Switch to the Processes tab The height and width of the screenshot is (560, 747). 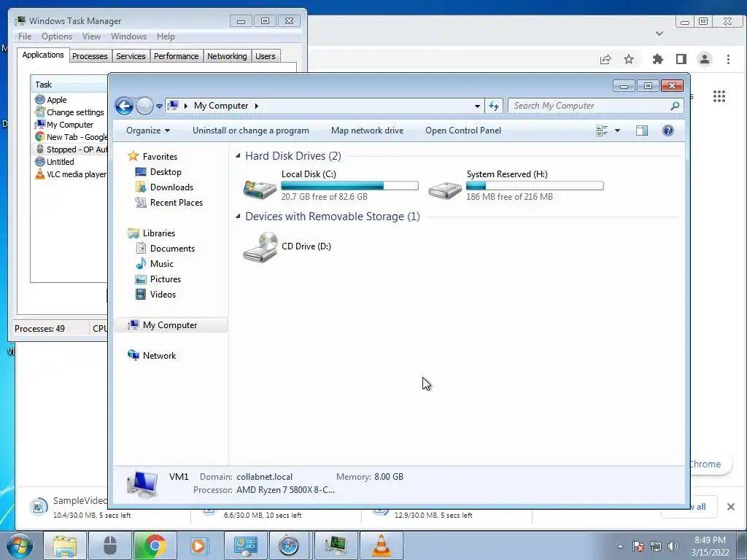(x=90, y=56)
